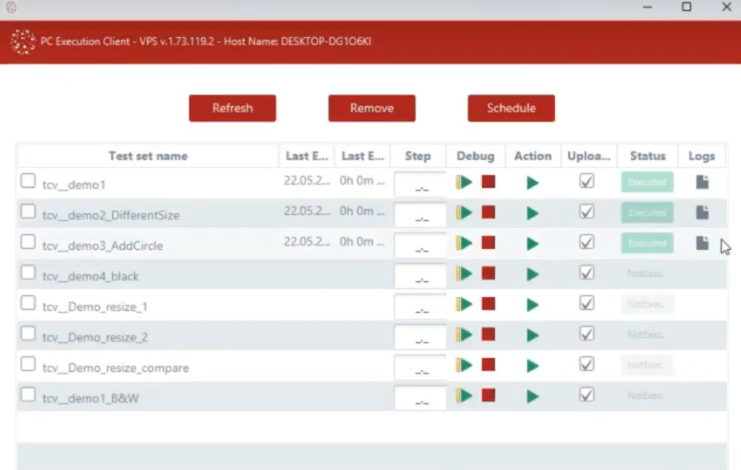741x470 pixels.
Task: Open the log file icon for tcv__demo1
Action: pos(702,182)
